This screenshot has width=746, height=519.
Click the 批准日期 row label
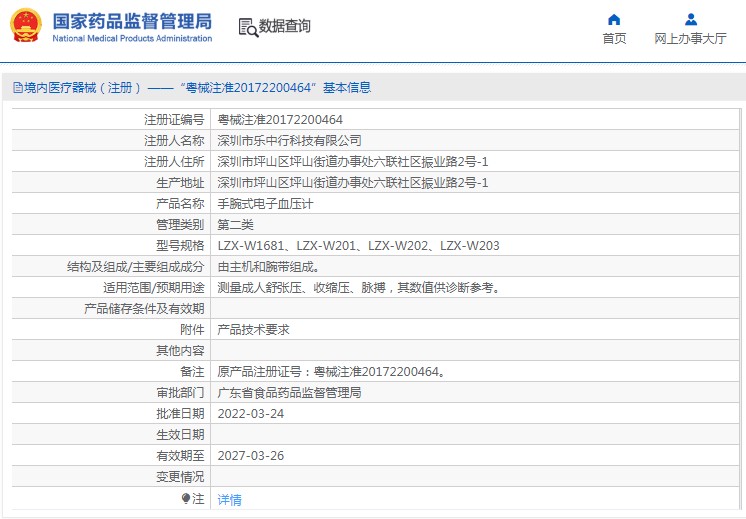coord(180,413)
